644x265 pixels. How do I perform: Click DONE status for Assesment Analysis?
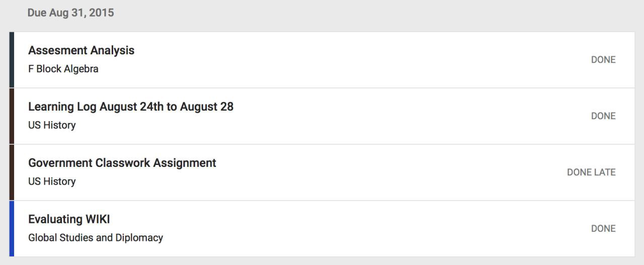[603, 60]
